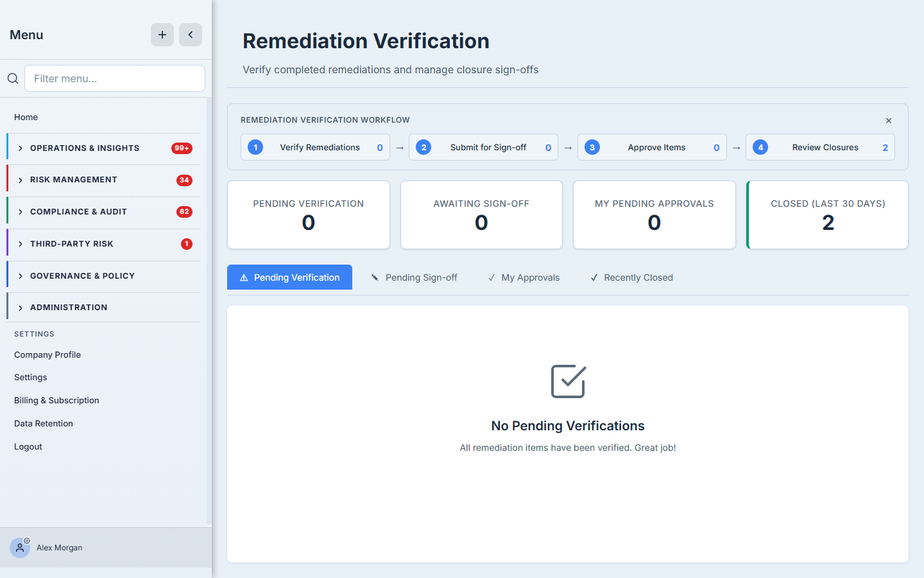924x578 pixels.
Task: Click the step 1 circle in workflow
Action: click(x=255, y=147)
